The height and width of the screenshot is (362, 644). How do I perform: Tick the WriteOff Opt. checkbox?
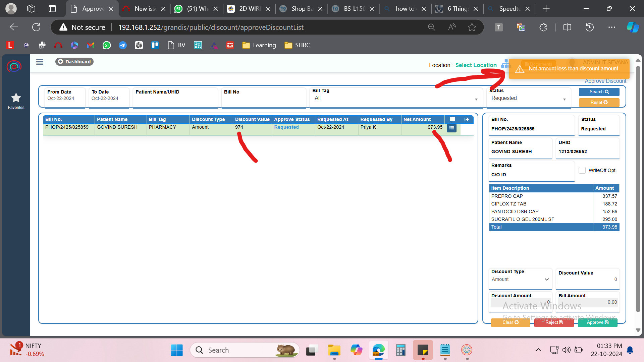(x=582, y=170)
